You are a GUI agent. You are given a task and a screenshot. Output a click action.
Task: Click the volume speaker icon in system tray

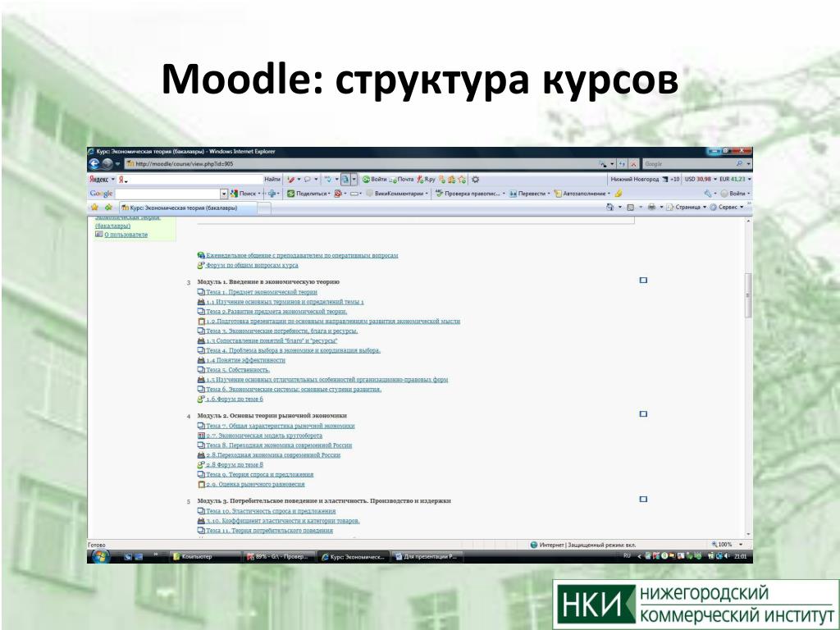pyautogui.click(x=727, y=557)
